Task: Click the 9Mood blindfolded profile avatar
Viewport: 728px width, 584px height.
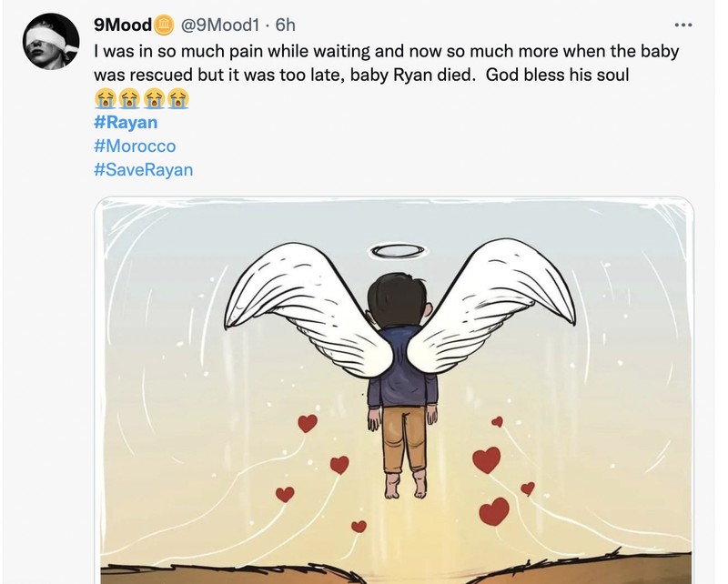Action: pyautogui.click(x=49, y=41)
